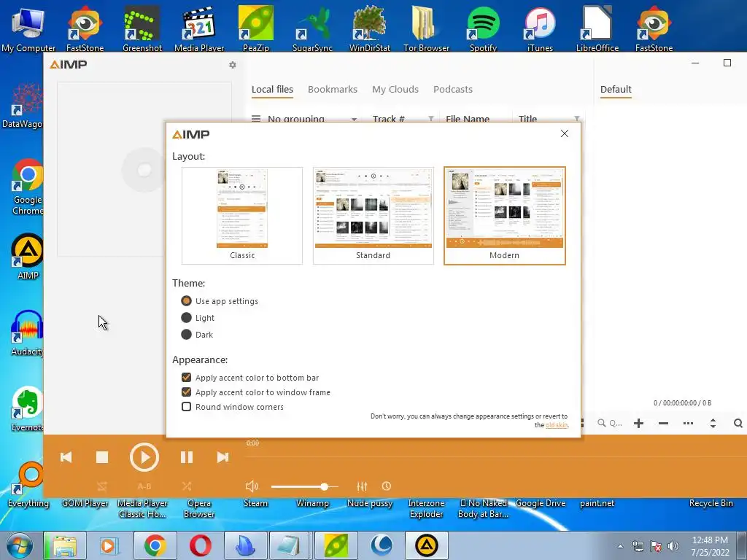Toggle the A-B repeat control
Viewport: 747px width, 560px height.
click(x=144, y=486)
